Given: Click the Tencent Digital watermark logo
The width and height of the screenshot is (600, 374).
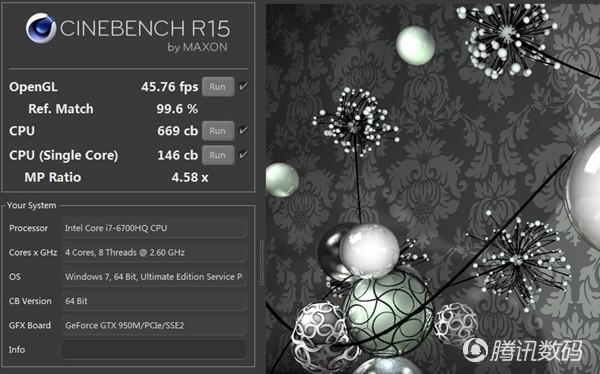Looking at the screenshot, I should 522,350.
